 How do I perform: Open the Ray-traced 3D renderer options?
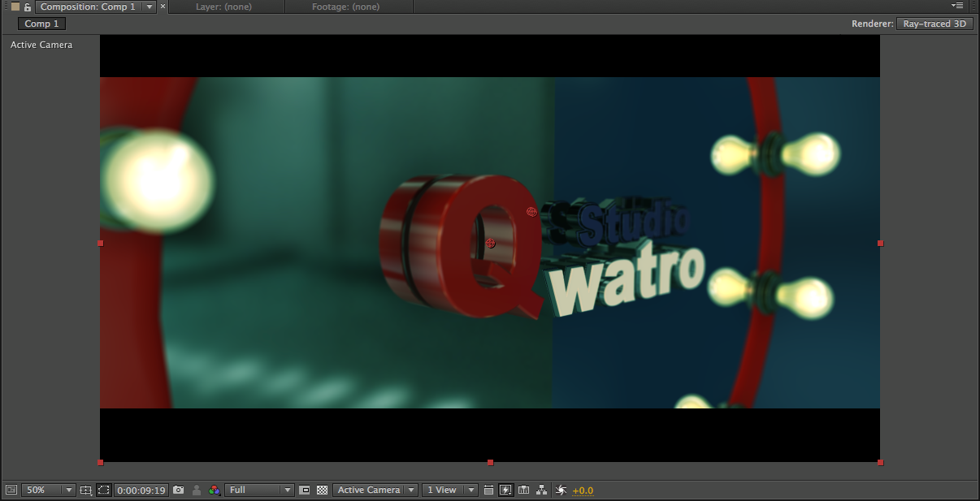935,24
